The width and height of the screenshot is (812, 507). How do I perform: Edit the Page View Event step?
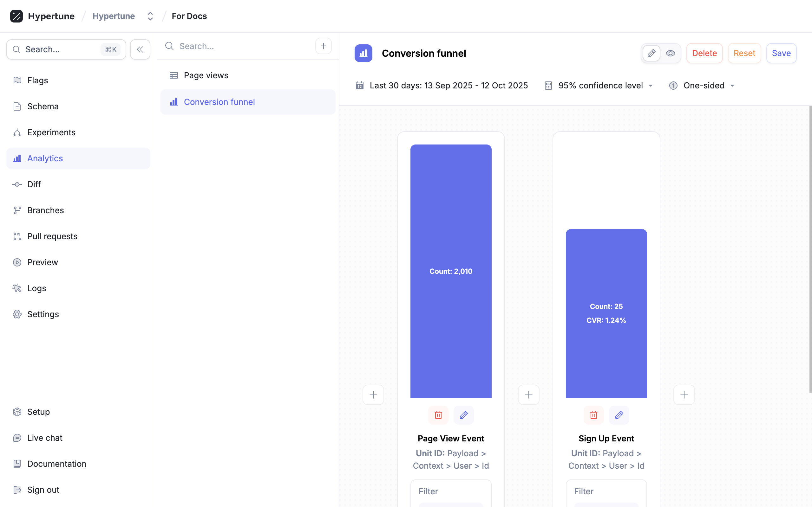(464, 415)
